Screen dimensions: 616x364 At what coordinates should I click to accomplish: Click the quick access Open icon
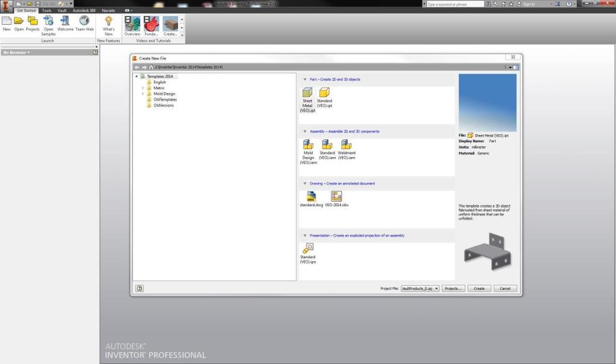click(29, 4)
